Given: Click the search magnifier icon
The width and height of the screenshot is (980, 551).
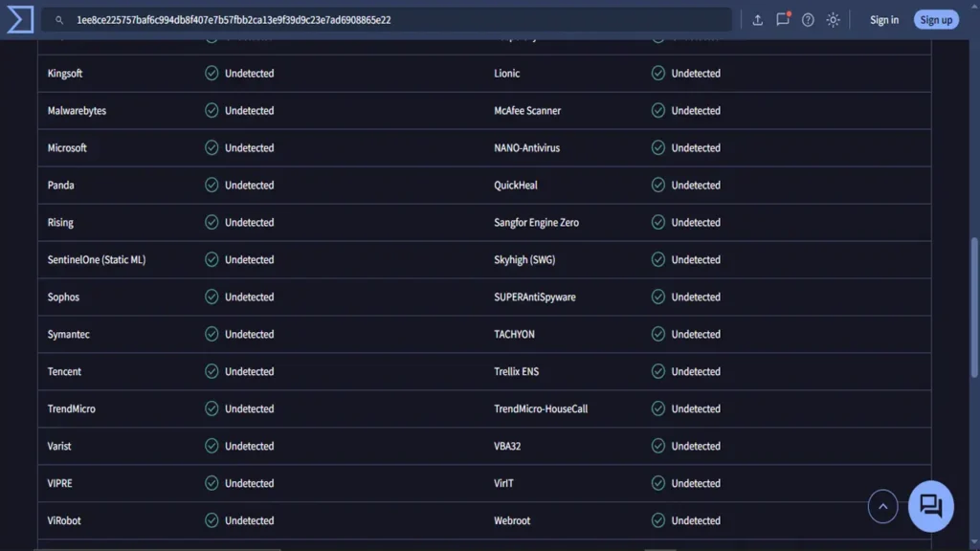Looking at the screenshot, I should click(59, 20).
